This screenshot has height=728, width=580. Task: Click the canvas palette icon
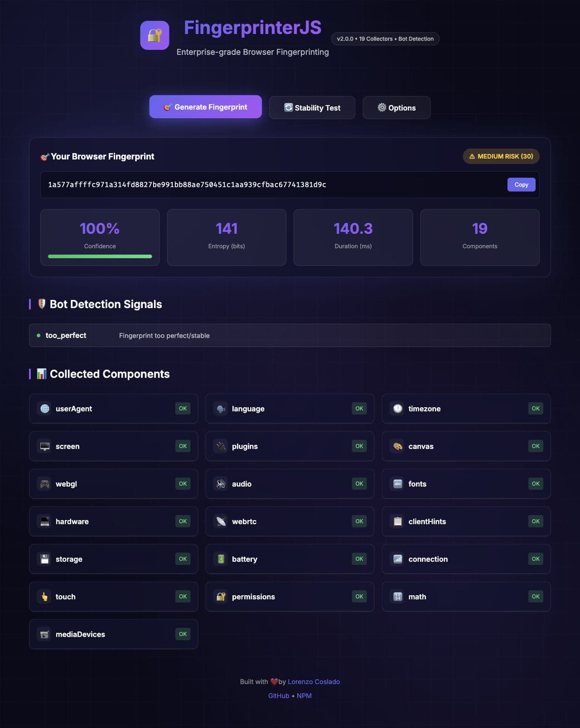(398, 446)
